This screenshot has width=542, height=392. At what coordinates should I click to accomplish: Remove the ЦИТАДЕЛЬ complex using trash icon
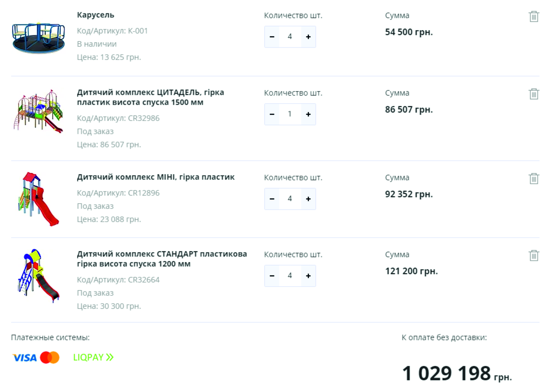click(533, 94)
